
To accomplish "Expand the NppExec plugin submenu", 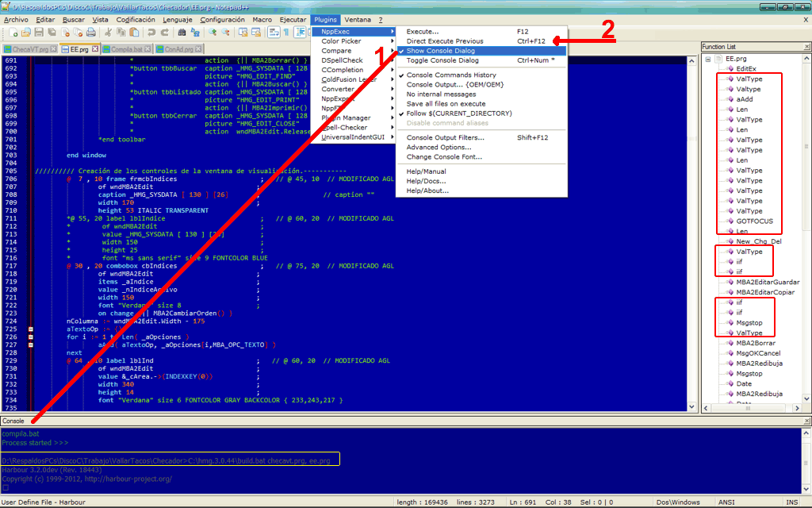I will click(353, 32).
